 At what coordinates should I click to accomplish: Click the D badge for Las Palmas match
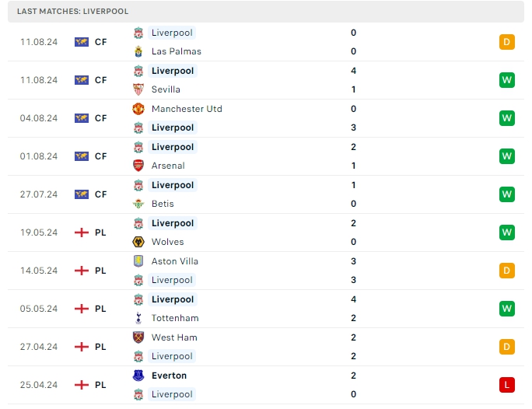(507, 42)
